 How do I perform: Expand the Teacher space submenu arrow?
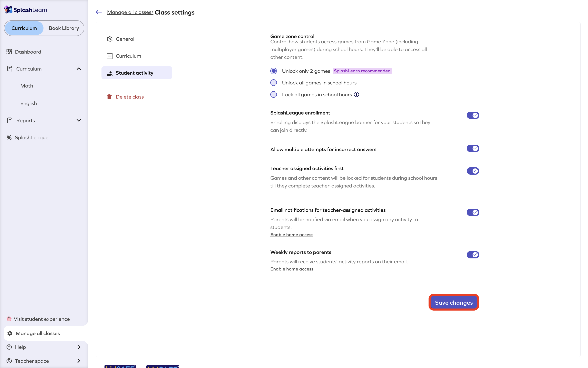[79, 361]
